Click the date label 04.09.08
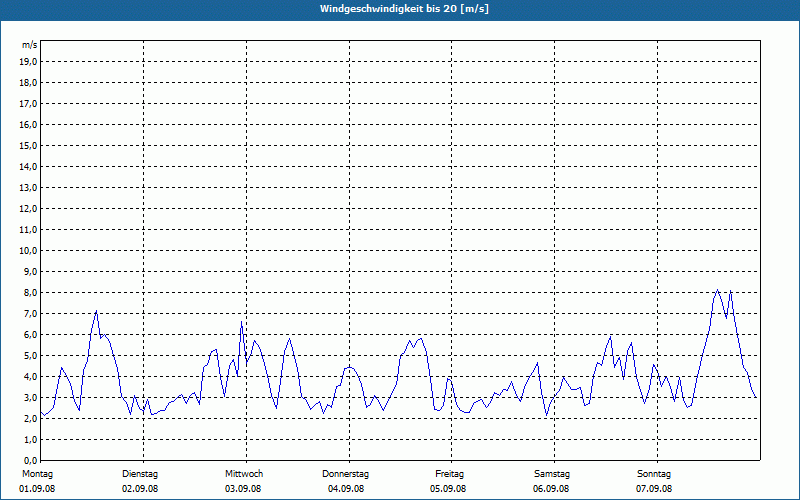This screenshot has width=800, height=500. click(346, 489)
